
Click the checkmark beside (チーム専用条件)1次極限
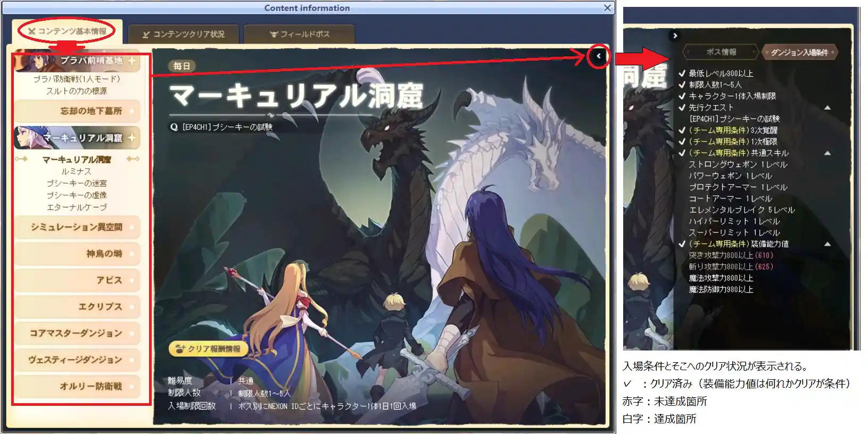coord(682,141)
